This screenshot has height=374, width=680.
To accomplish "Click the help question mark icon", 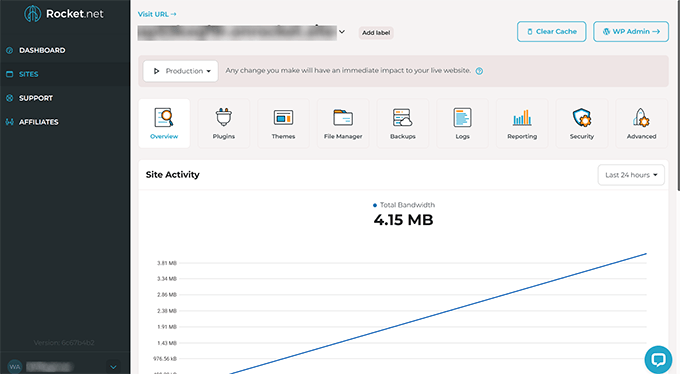I will (x=479, y=71).
